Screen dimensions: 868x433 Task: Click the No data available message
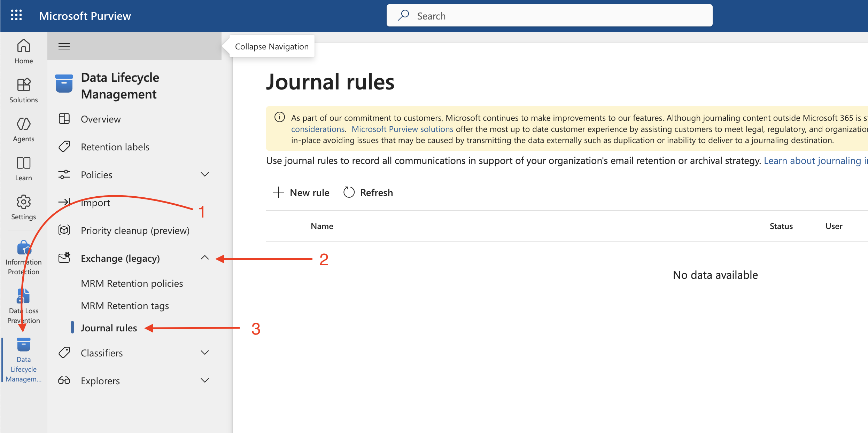click(715, 275)
